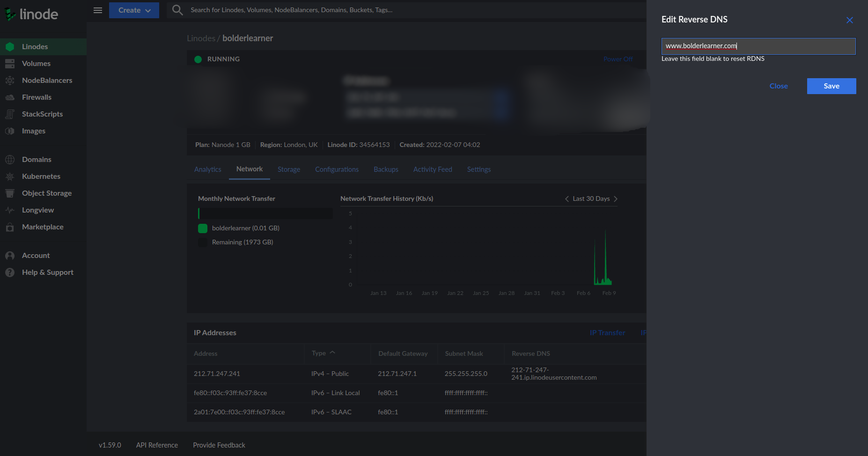Click the Power Off link
The width and height of the screenshot is (868, 456).
618,59
